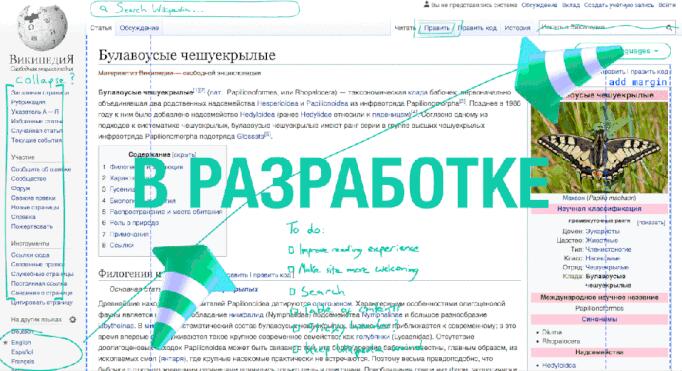Check the 'Search' to-do box
The width and height of the screenshot is (682, 371).
click(292, 291)
